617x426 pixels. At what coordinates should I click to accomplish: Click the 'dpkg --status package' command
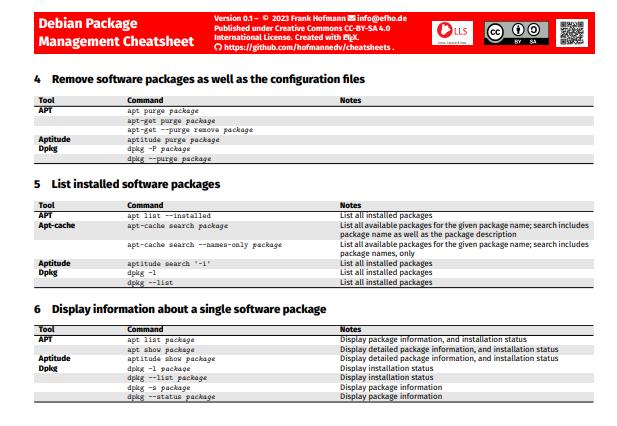coord(171,396)
